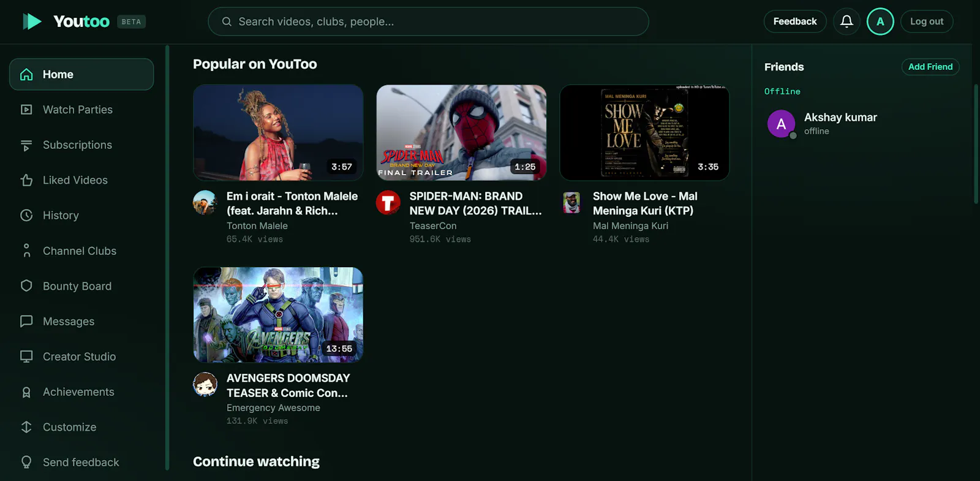Focus the search videos input field
The width and height of the screenshot is (980, 481).
[x=428, y=21]
